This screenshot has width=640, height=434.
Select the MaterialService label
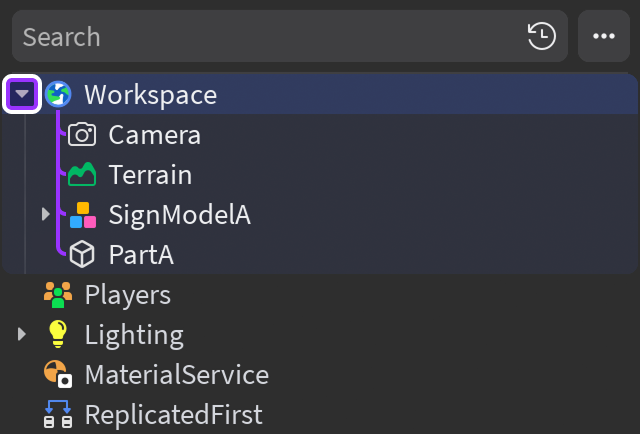click(177, 375)
